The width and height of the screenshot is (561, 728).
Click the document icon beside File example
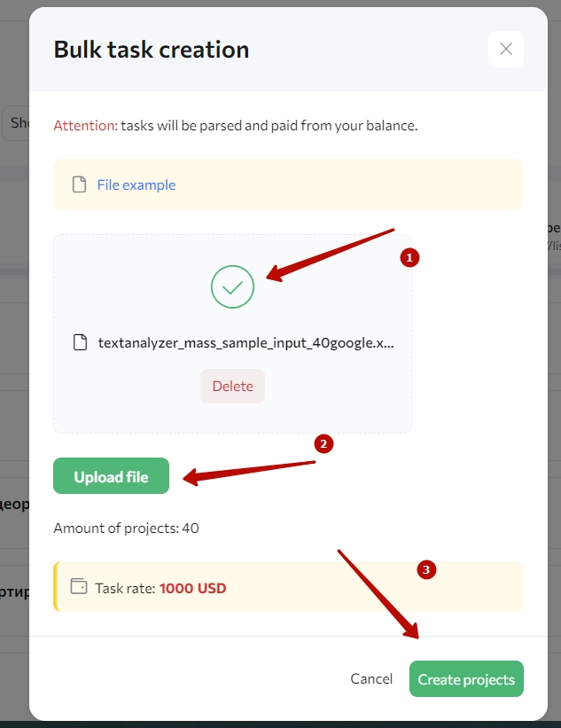click(x=80, y=184)
